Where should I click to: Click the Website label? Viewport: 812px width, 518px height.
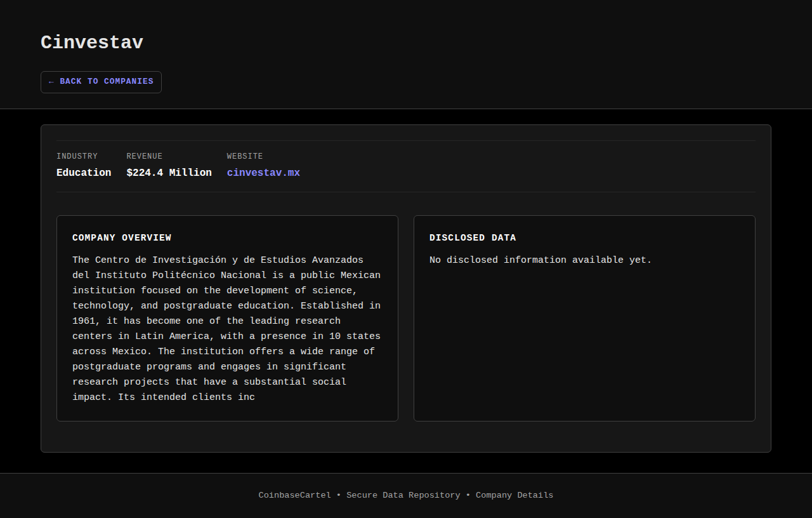tap(244, 156)
